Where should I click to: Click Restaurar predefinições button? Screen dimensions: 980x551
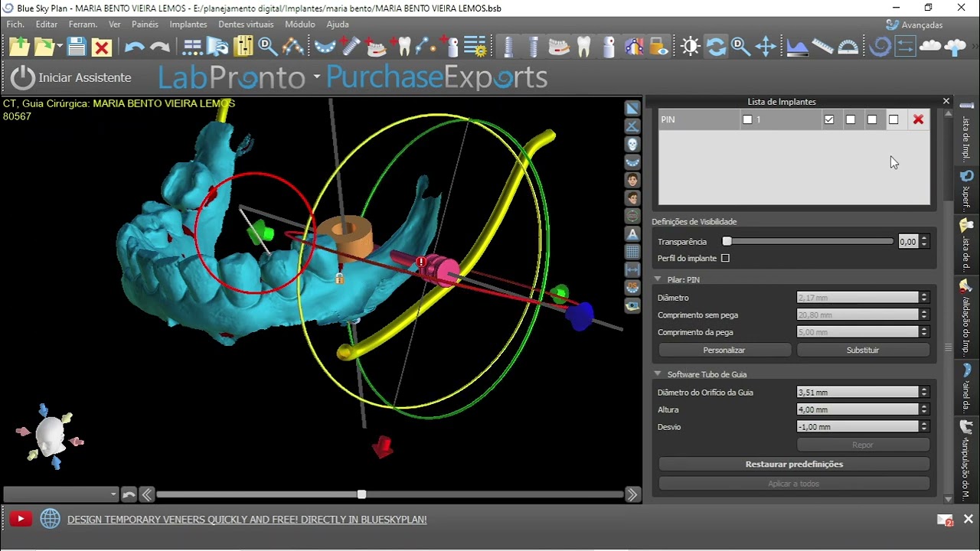(x=794, y=464)
